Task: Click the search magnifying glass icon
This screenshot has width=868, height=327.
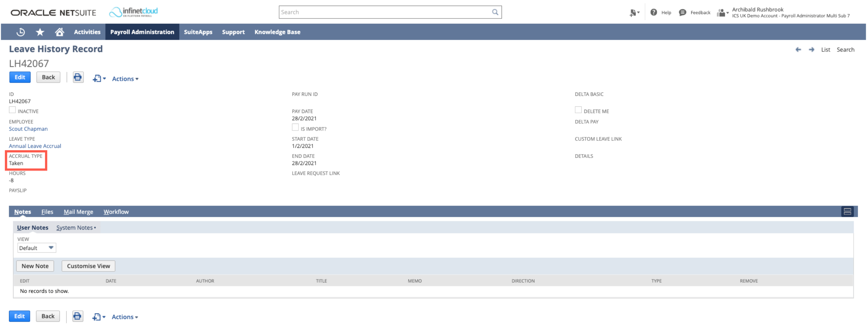Action: click(x=495, y=12)
